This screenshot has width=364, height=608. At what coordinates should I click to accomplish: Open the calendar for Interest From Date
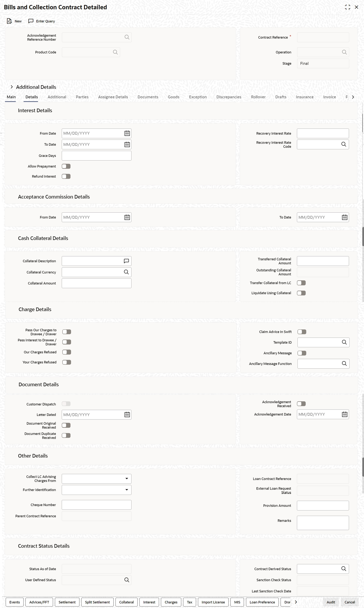127,133
